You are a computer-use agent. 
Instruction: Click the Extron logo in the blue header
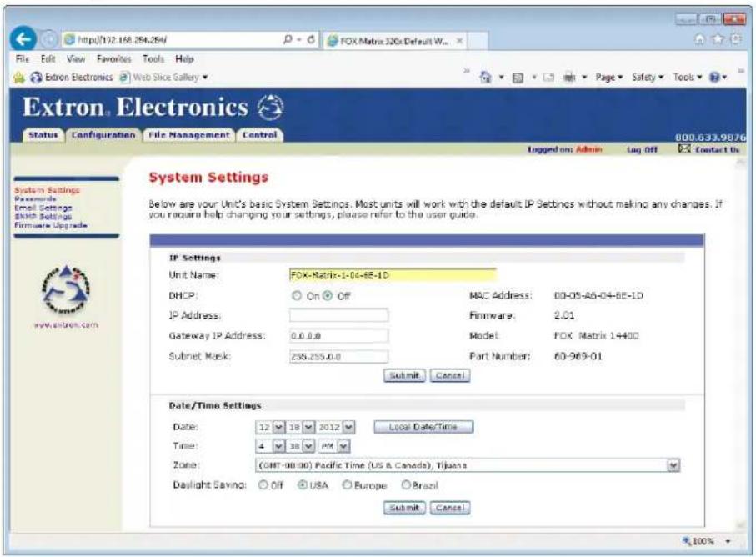click(x=271, y=107)
